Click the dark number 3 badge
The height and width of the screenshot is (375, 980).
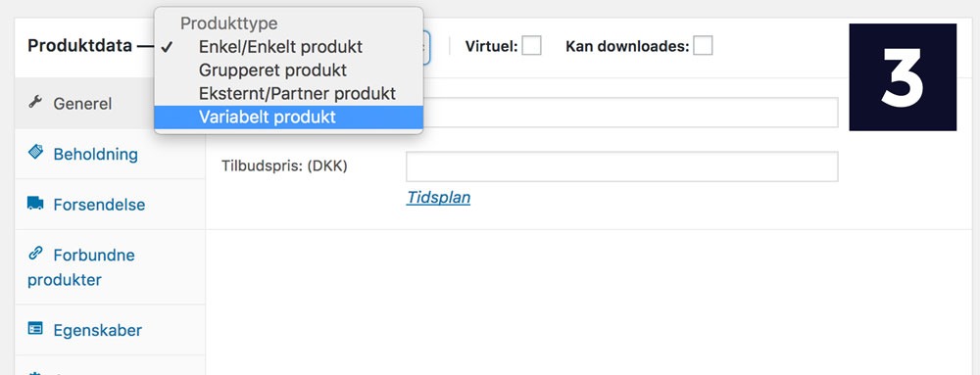tap(903, 76)
